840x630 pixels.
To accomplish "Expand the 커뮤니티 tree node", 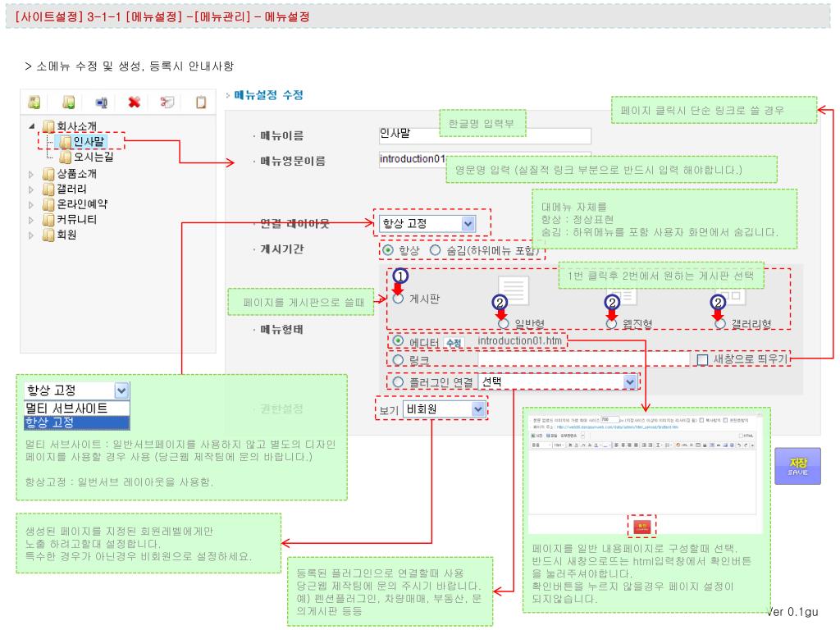I will 31,220.
